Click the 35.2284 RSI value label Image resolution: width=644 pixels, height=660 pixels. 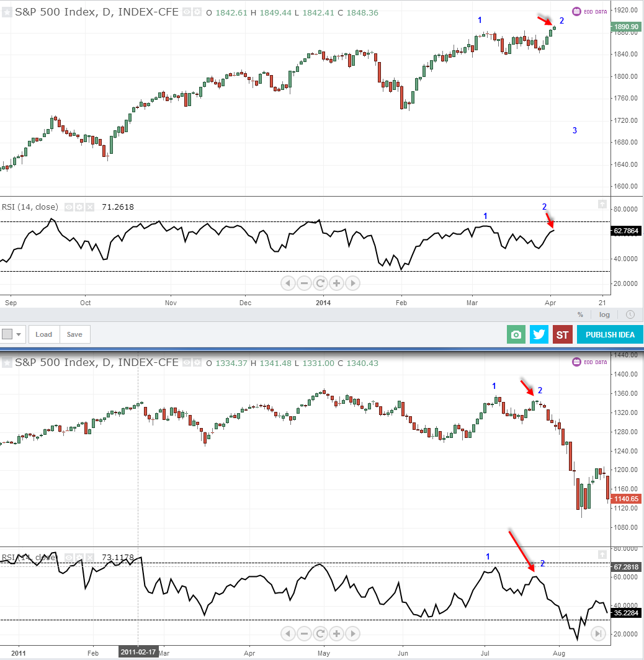tap(626, 613)
